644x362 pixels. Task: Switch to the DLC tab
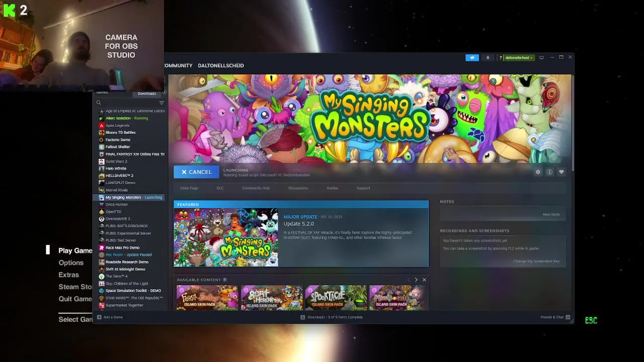(x=220, y=188)
